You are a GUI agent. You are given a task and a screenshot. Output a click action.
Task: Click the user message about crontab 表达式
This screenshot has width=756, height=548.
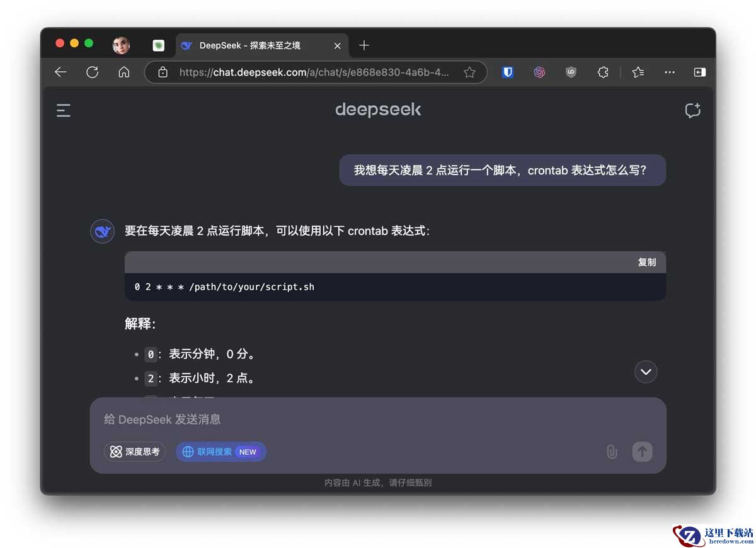click(x=502, y=170)
